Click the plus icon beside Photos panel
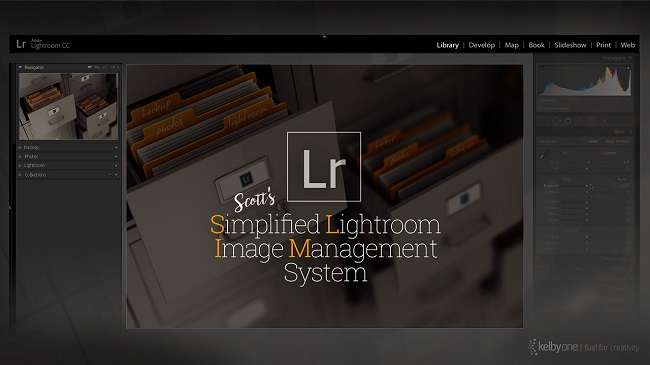This screenshot has width=650, height=365. coord(116,156)
